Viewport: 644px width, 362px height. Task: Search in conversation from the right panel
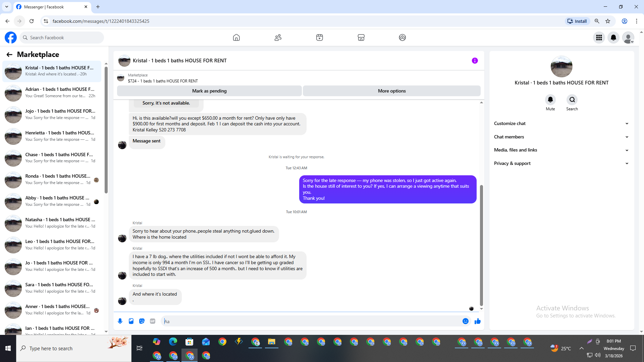coord(572,100)
